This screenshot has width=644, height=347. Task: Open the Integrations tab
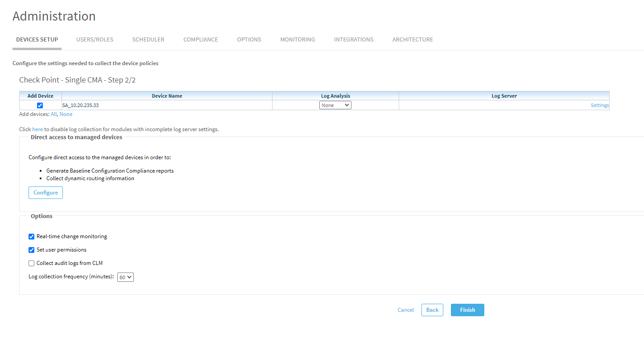coord(354,40)
